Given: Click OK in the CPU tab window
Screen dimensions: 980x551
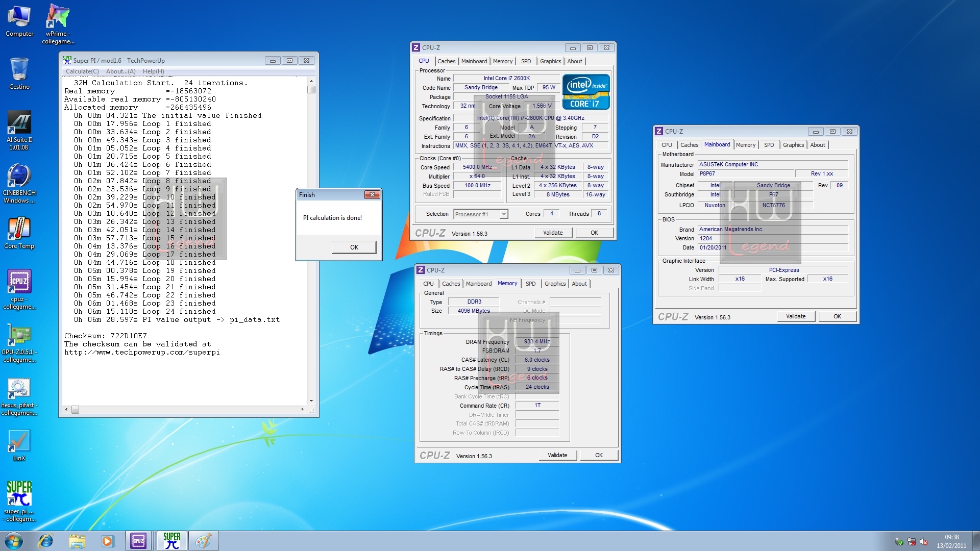Looking at the screenshot, I should point(594,233).
